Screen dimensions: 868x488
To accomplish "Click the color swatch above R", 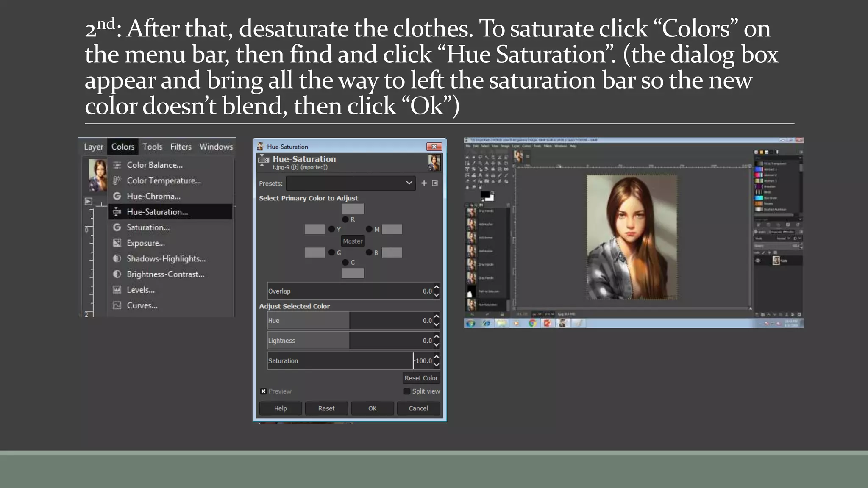I will 353,208.
